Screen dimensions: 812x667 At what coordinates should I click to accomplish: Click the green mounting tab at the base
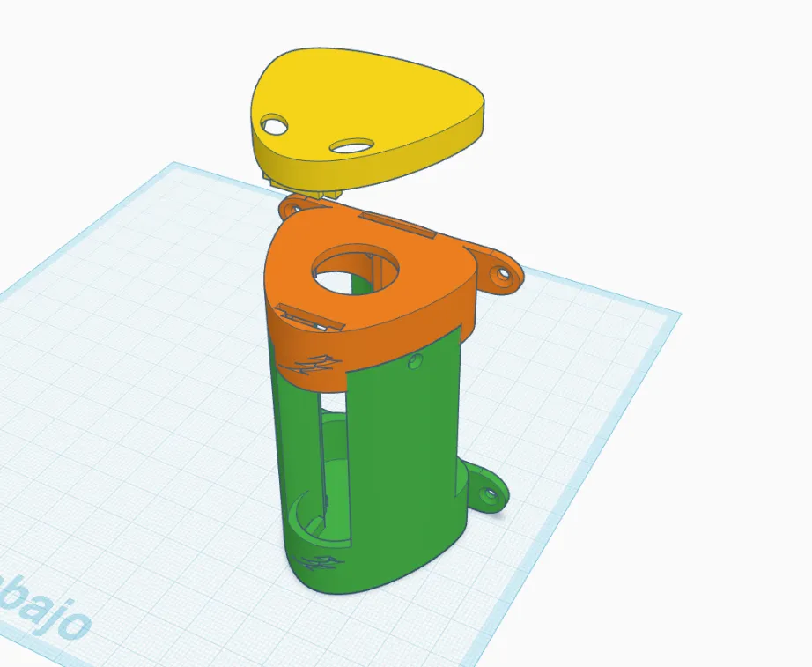(x=487, y=490)
